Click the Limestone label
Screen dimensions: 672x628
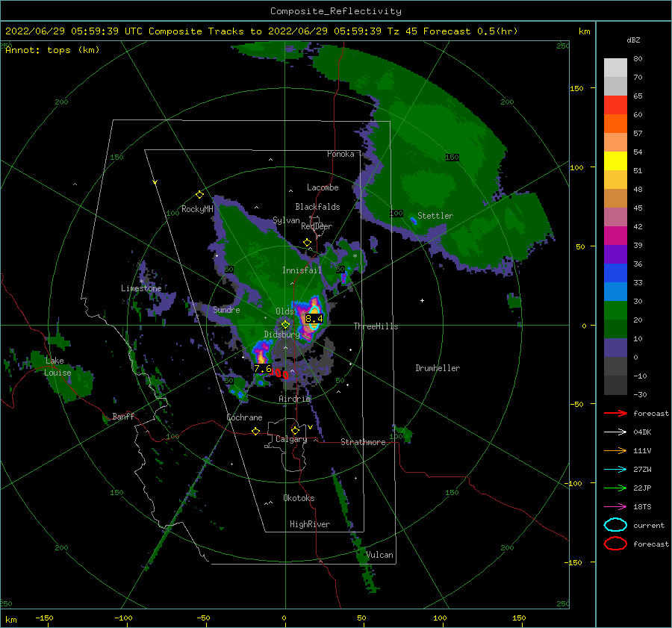pyautogui.click(x=141, y=288)
